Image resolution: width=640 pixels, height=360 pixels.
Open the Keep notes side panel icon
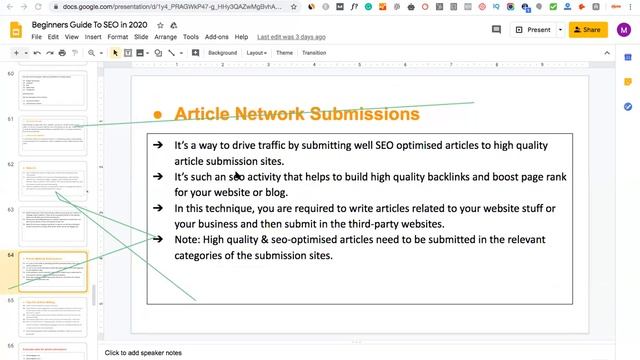tap(628, 82)
